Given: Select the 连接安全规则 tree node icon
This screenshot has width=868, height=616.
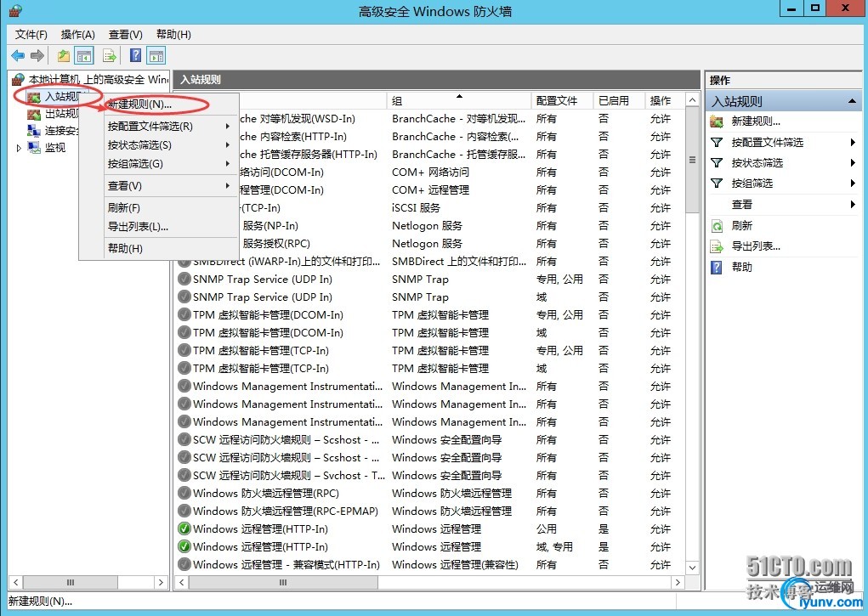Looking at the screenshot, I should (x=34, y=131).
